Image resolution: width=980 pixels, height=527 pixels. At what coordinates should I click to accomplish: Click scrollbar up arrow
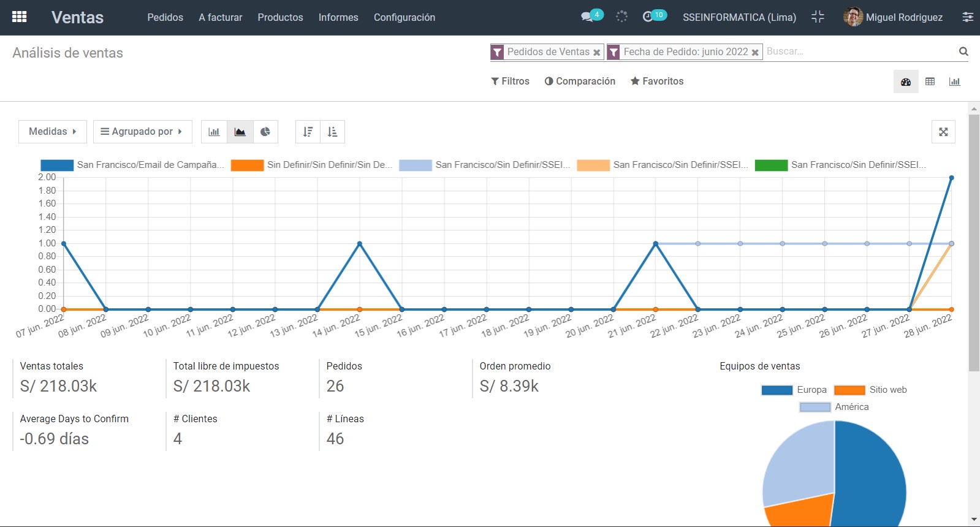pyautogui.click(x=974, y=108)
